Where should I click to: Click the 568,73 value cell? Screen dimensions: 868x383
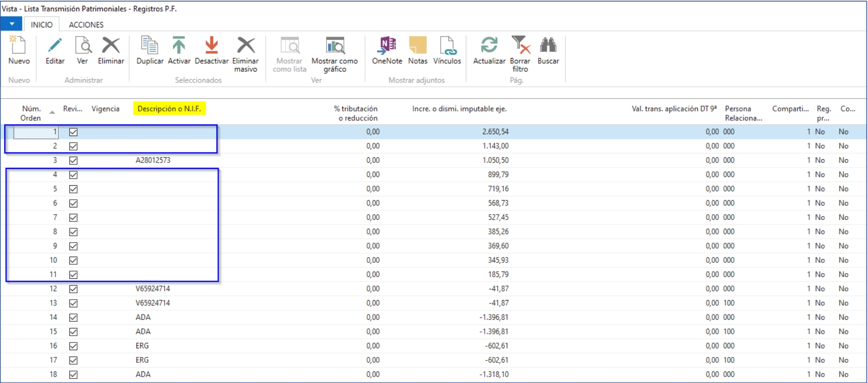tap(498, 203)
